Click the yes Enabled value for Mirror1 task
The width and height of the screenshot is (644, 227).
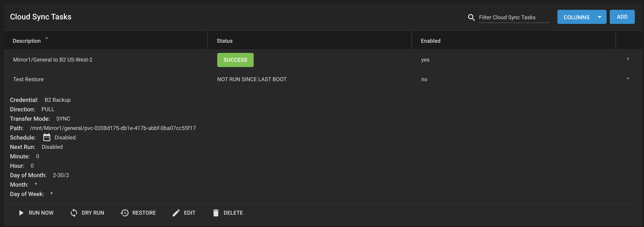(x=425, y=60)
